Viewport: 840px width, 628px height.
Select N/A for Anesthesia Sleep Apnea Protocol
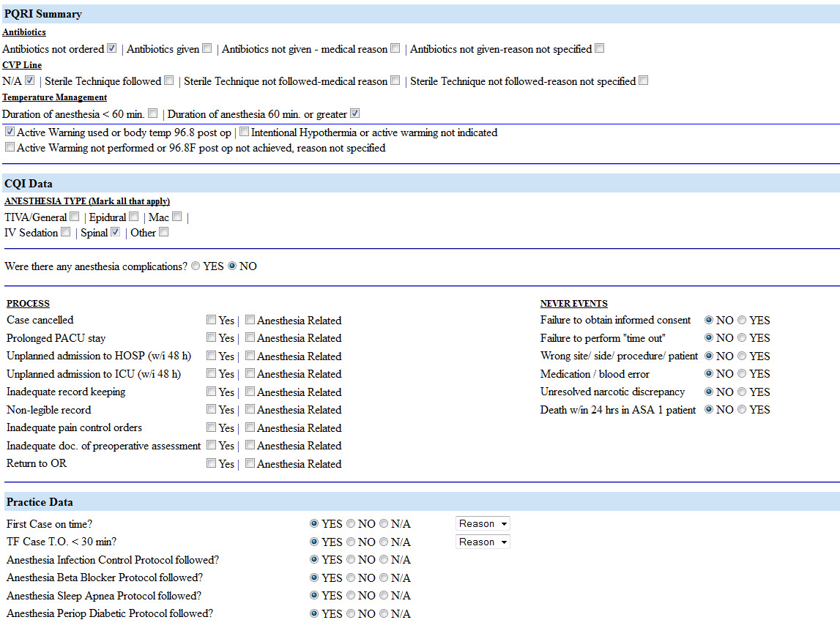(x=384, y=595)
